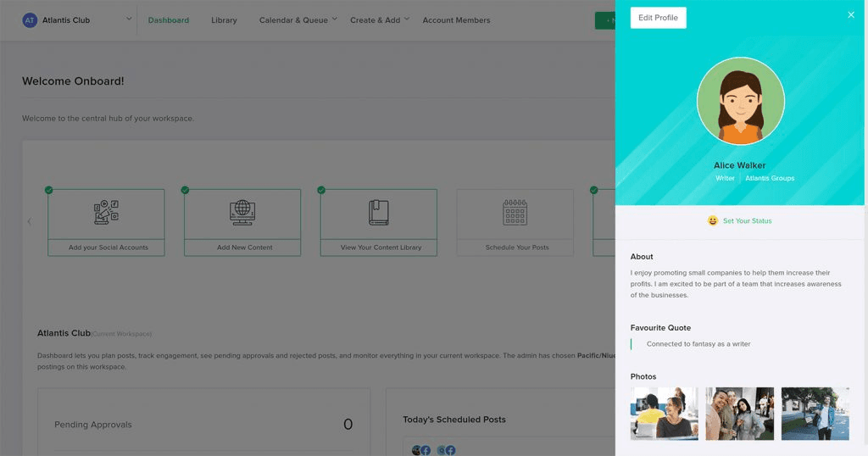Click second Facebook account avatar in scheduled posts
Screen dimensions: 868x456
(446, 450)
